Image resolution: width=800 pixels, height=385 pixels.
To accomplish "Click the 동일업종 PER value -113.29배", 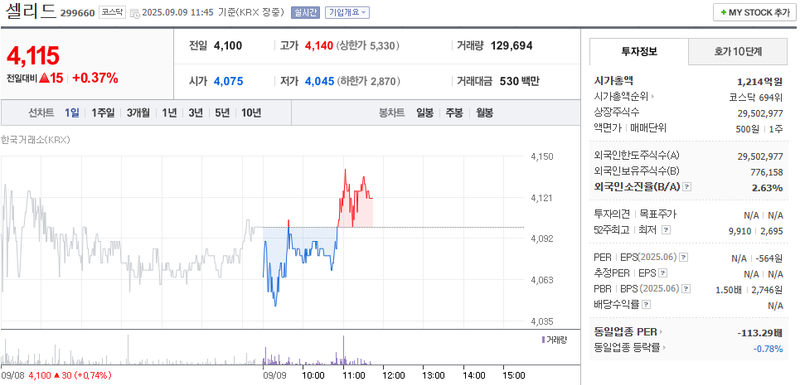I will coord(760,333).
